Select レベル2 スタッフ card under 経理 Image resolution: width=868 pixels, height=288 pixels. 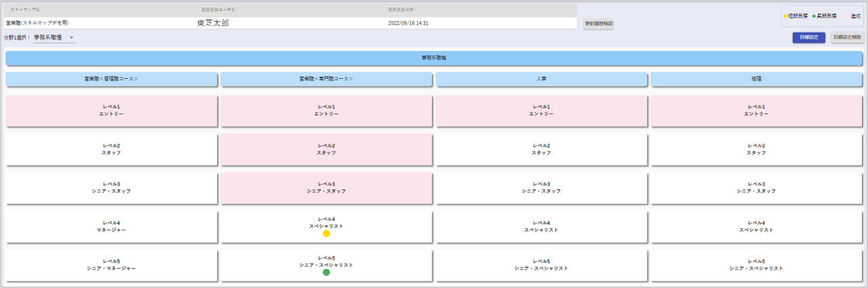(x=756, y=149)
